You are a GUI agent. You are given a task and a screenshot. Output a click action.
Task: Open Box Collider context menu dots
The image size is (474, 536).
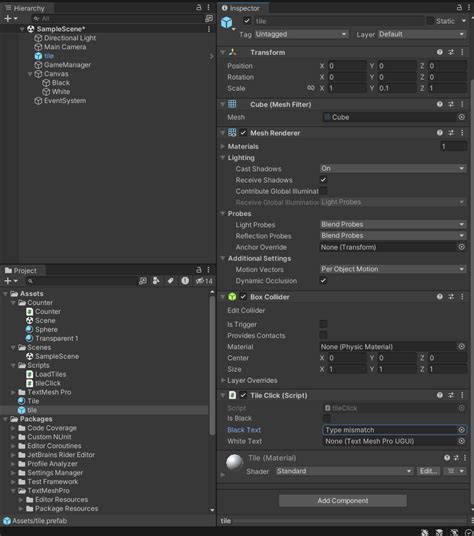tap(462, 297)
